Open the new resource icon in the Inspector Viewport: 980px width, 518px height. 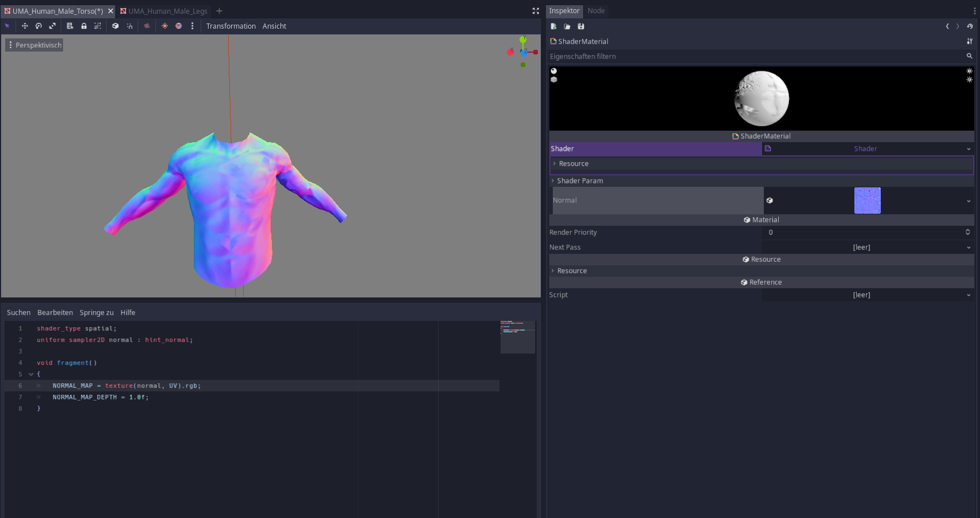pos(553,26)
